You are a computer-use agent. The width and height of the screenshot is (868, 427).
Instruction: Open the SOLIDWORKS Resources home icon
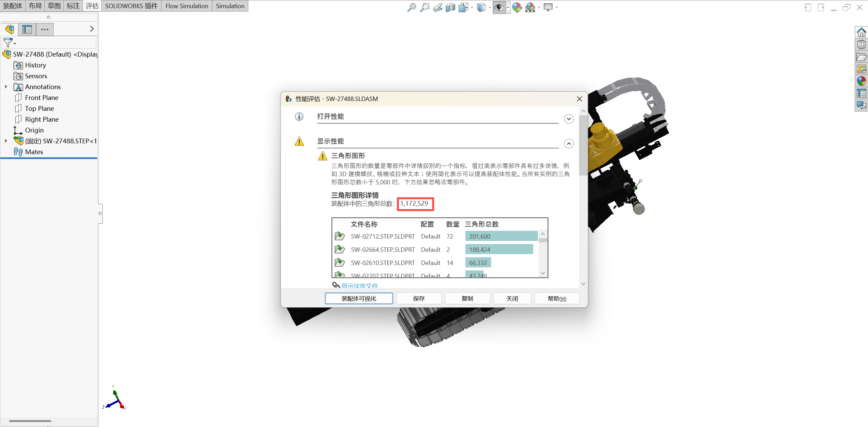tap(861, 33)
